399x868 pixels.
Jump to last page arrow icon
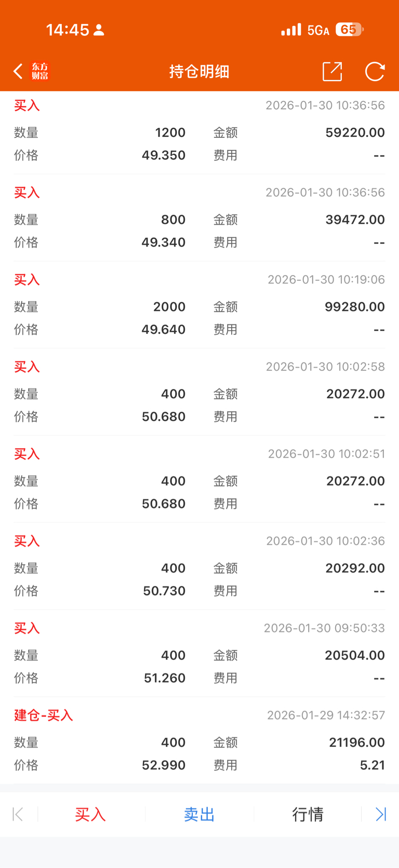click(381, 814)
